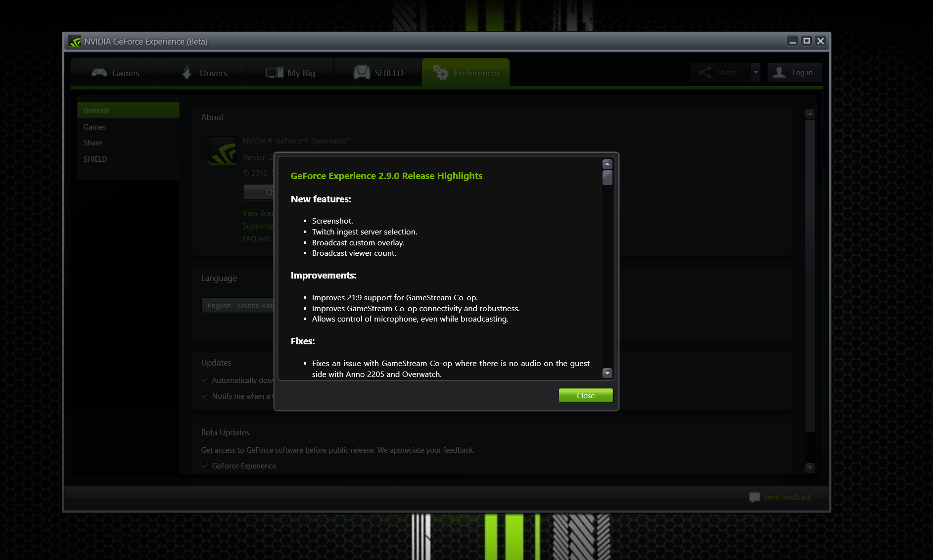Screen dimensions: 933x560
Task: Select General in the preferences sidebar
Action: tap(128, 110)
